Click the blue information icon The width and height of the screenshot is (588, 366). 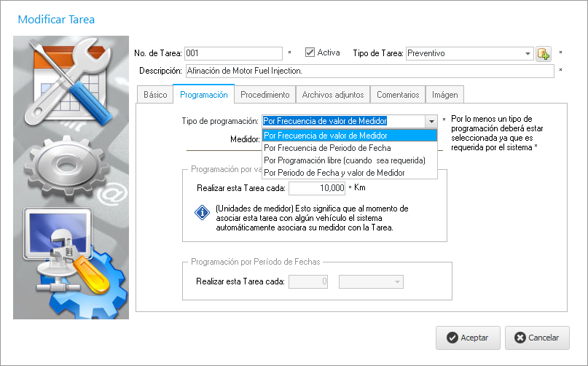tap(202, 212)
